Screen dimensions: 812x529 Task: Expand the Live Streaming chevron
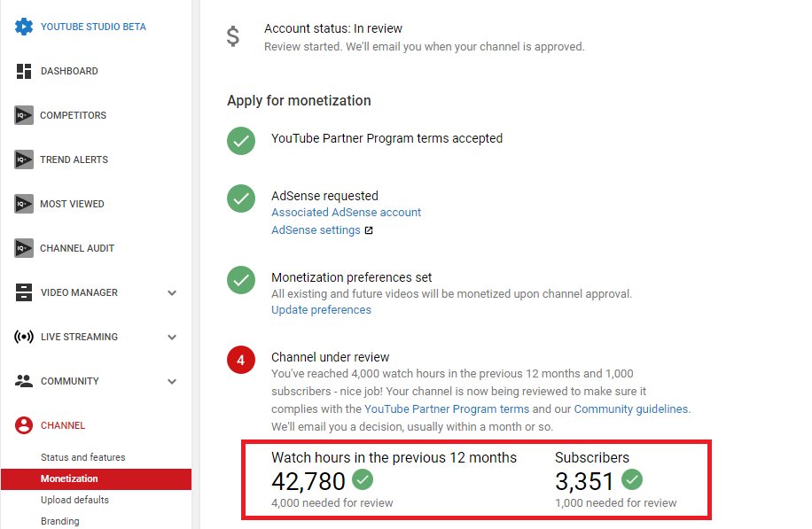click(x=172, y=338)
